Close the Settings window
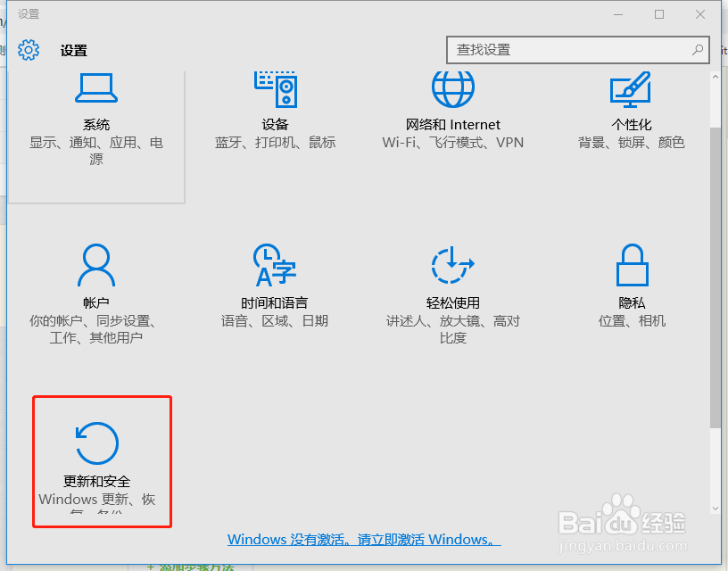Screen dimensions: 728x571 pyautogui.click(x=700, y=15)
